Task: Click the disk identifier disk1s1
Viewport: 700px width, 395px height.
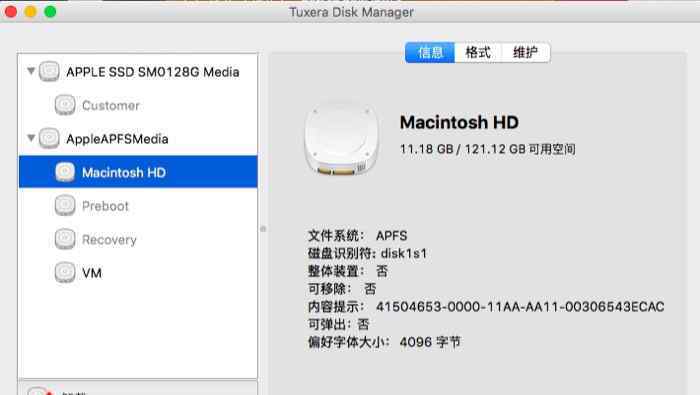Action: tap(404, 254)
